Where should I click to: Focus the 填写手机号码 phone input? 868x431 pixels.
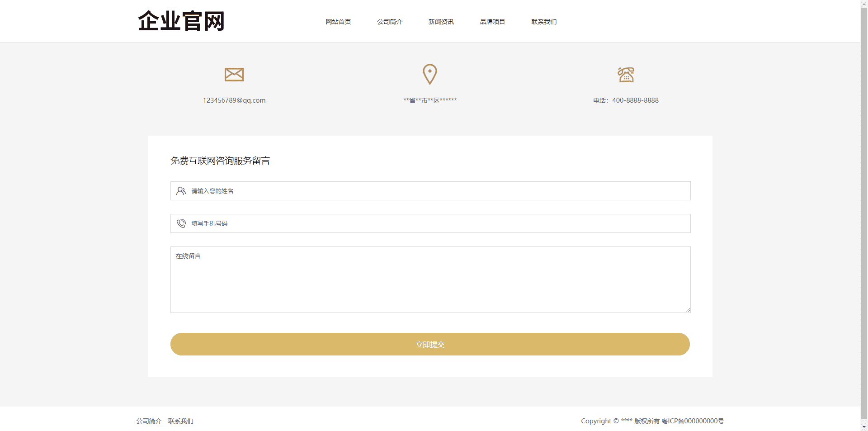(430, 223)
